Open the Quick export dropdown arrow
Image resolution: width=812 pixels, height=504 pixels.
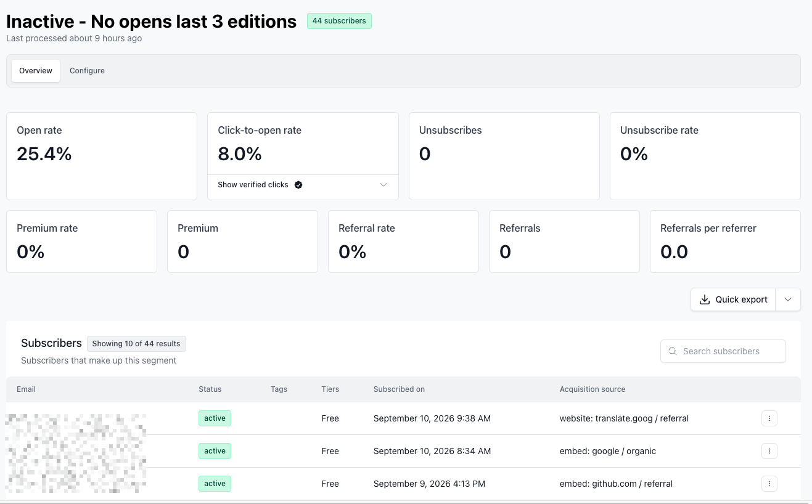coord(788,299)
